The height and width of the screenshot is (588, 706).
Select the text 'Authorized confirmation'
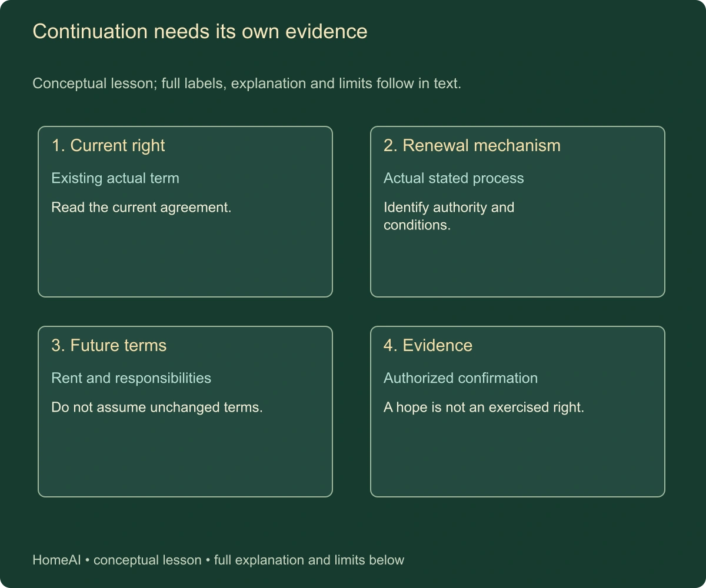pos(461,378)
